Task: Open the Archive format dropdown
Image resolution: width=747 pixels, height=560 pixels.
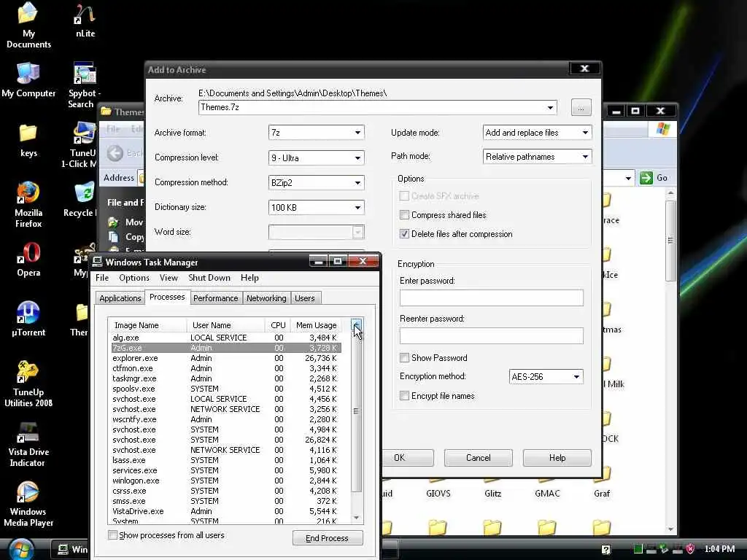Action: coord(357,133)
